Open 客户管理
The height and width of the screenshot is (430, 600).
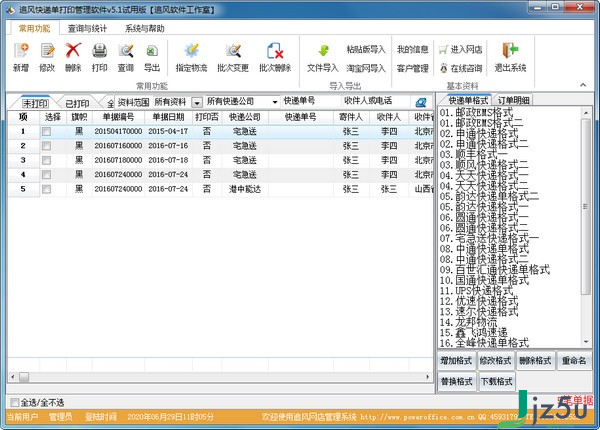412,68
